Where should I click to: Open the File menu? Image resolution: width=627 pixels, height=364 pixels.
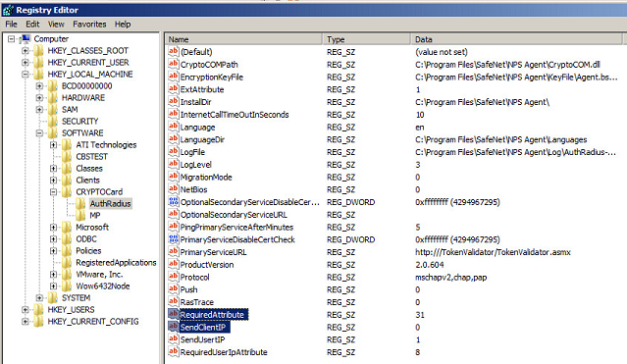(x=11, y=24)
